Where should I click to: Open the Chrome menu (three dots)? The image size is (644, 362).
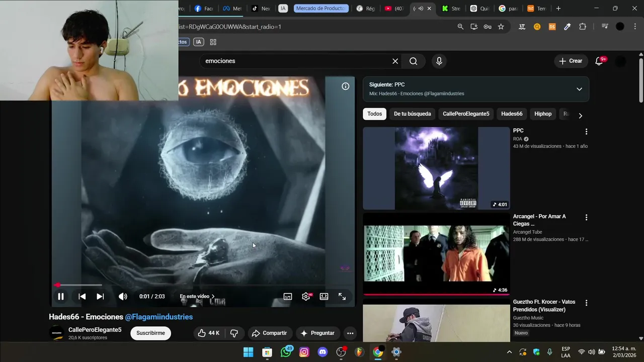point(635,27)
